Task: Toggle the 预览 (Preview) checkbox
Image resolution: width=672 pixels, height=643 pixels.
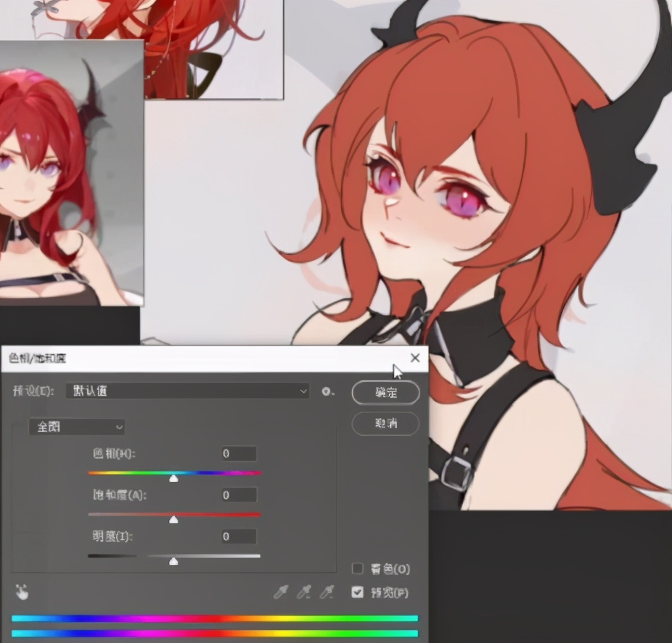Action: point(358,592)
